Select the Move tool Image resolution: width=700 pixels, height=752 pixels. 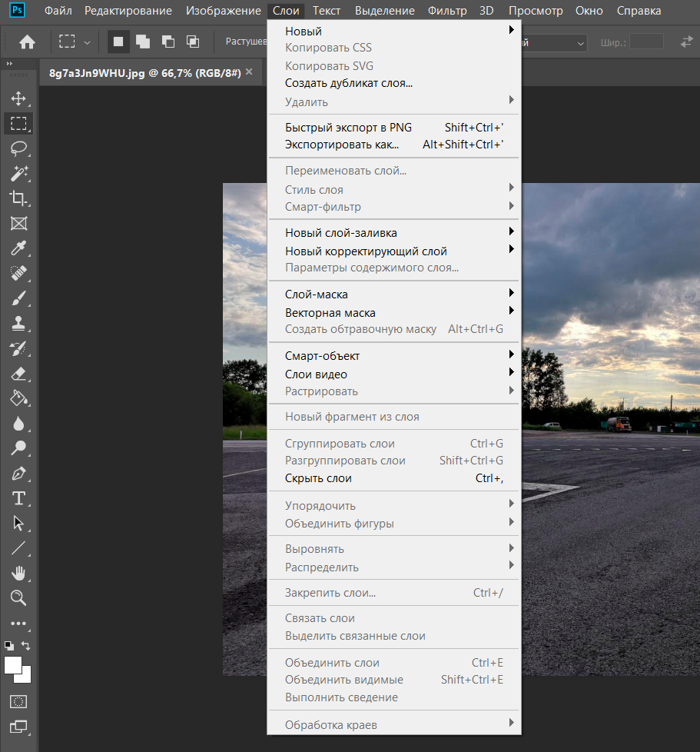[18, 98]
